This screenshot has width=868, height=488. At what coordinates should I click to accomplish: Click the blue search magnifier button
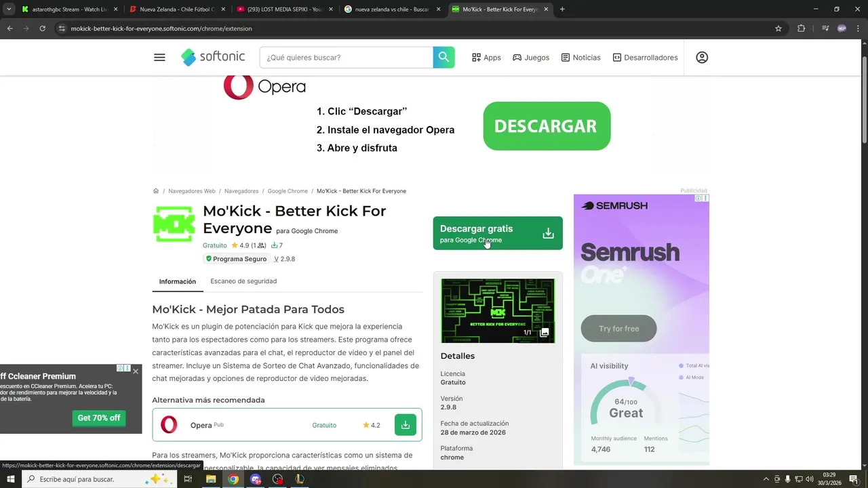pos(443,58)
